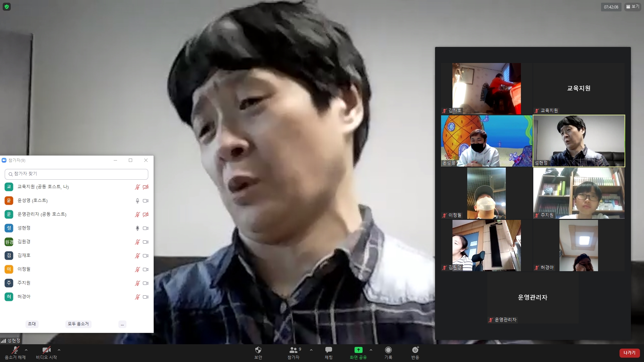644x362 pixels.
Task: Click 모두 음소거 mute all button
Action: coord(78,324)
